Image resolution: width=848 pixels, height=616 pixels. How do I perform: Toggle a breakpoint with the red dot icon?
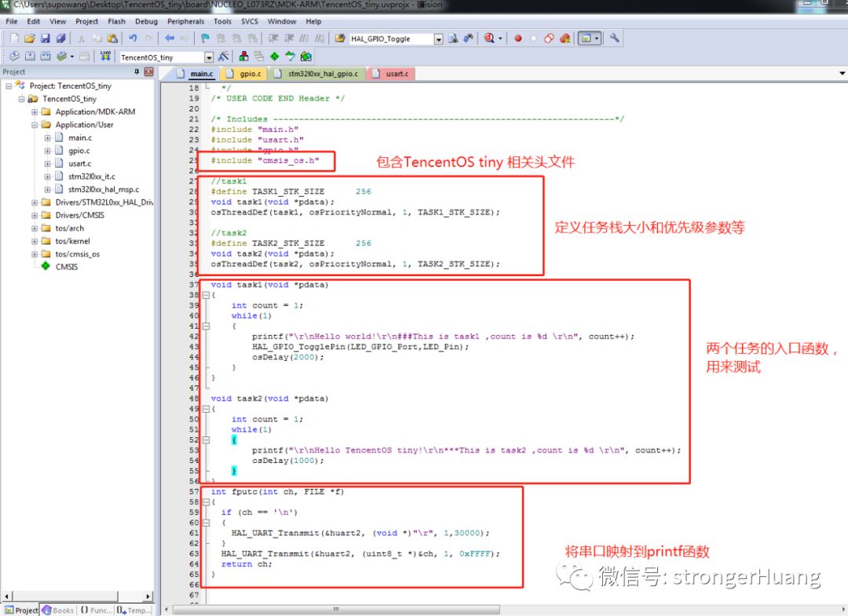tap(517, 38)
